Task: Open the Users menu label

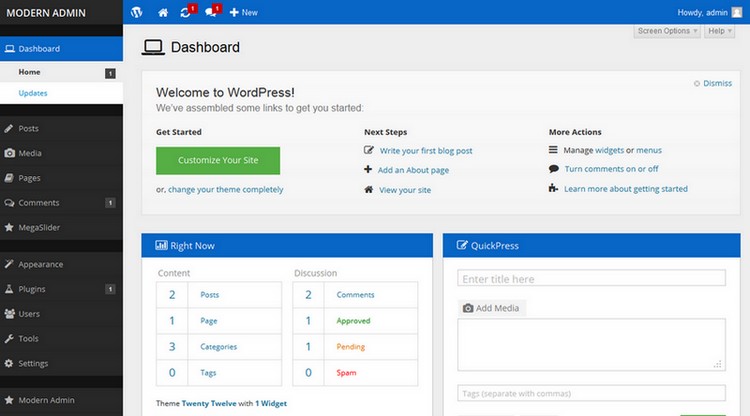Action: tap(29, 314)
